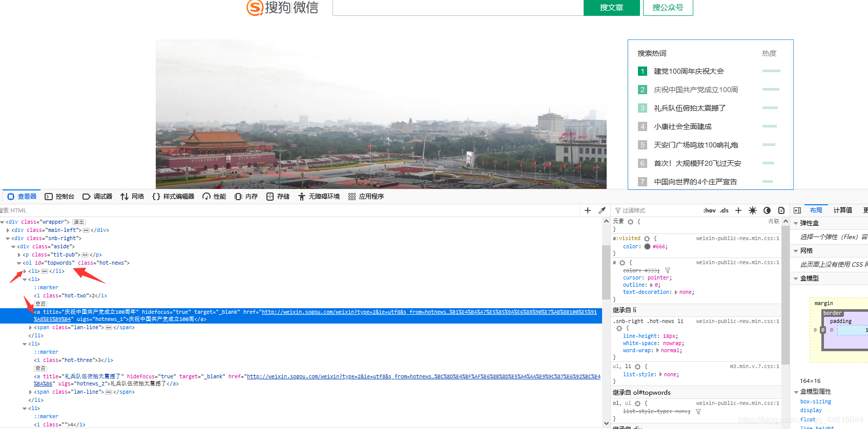Viewport: 868px width, 429px height.
Task: Collapse the div class snb-right node
Action: pyautogui.click(x=8, y=239)
